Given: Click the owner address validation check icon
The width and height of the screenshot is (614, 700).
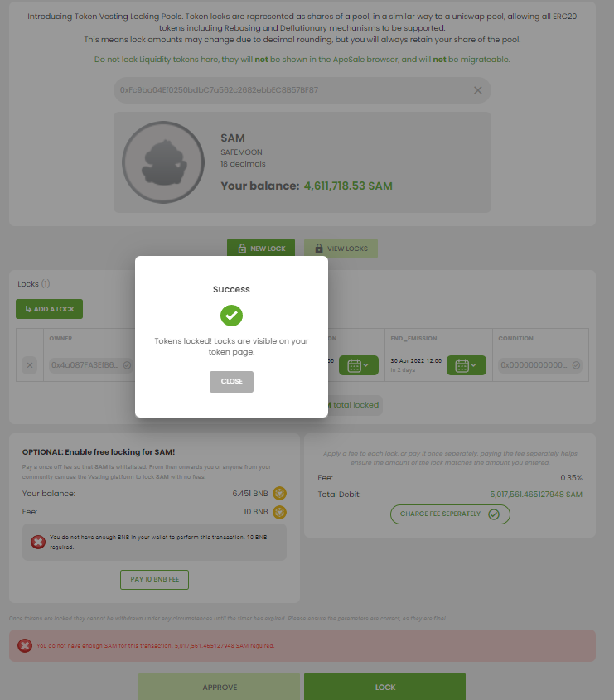Looking at the screenshot, I should coord(128,365).
